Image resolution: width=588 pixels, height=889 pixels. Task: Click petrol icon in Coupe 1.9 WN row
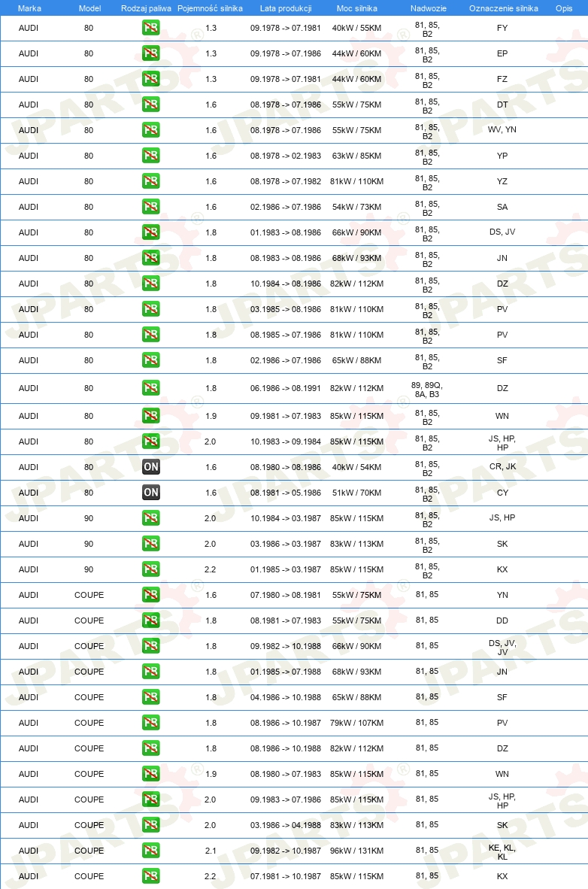pyautogui.click(x=151, y=773)
